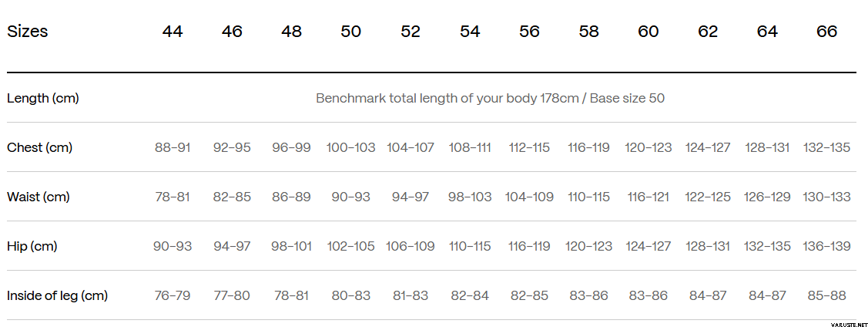The width and height of the screenshot is (868, 327).
Task: Click inside leg value 85–88
Action: coord(826,295)
